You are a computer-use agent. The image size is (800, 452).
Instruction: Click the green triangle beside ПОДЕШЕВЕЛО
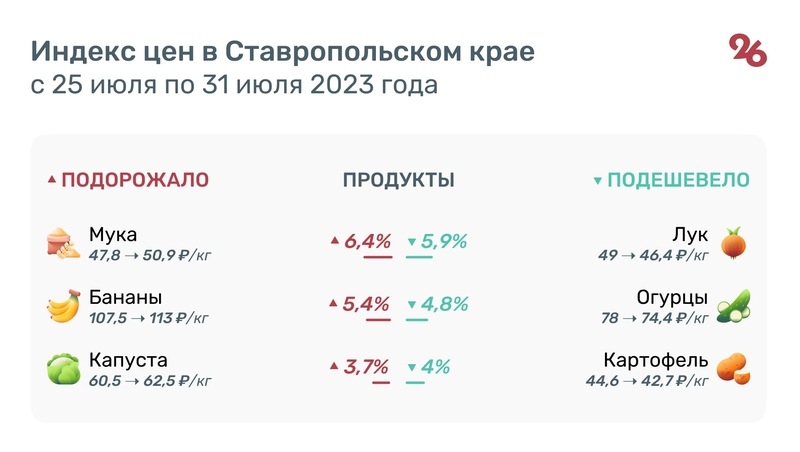[598, 181]
